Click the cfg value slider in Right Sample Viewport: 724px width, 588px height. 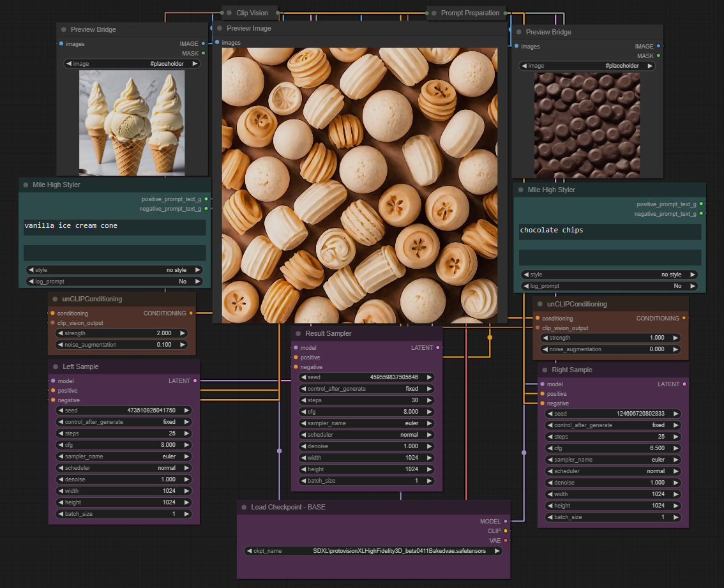(613, 448)
